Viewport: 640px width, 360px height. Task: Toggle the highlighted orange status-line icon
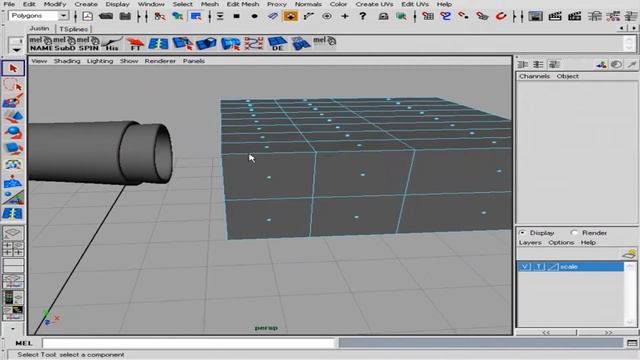(x=291, y=16)
